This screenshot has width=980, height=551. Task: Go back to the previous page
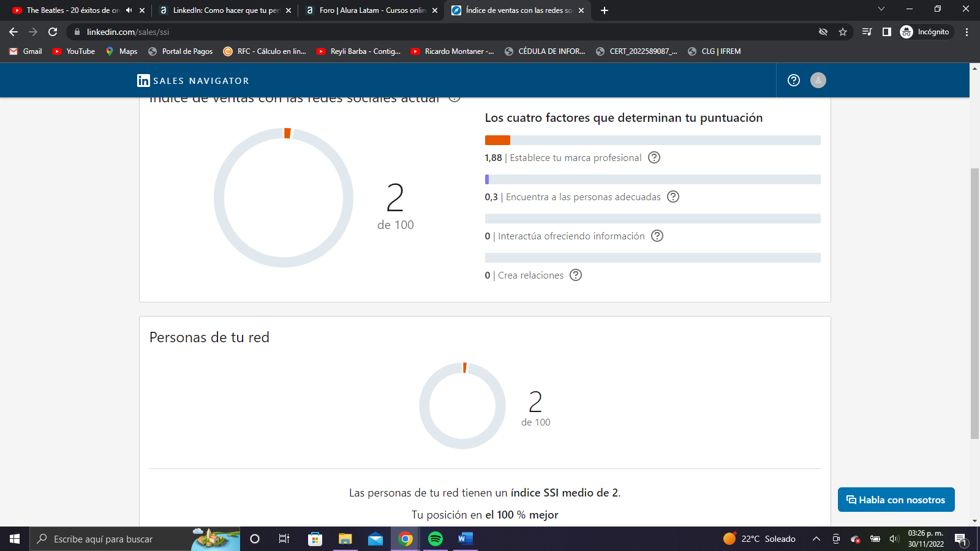tap(13, 32)
